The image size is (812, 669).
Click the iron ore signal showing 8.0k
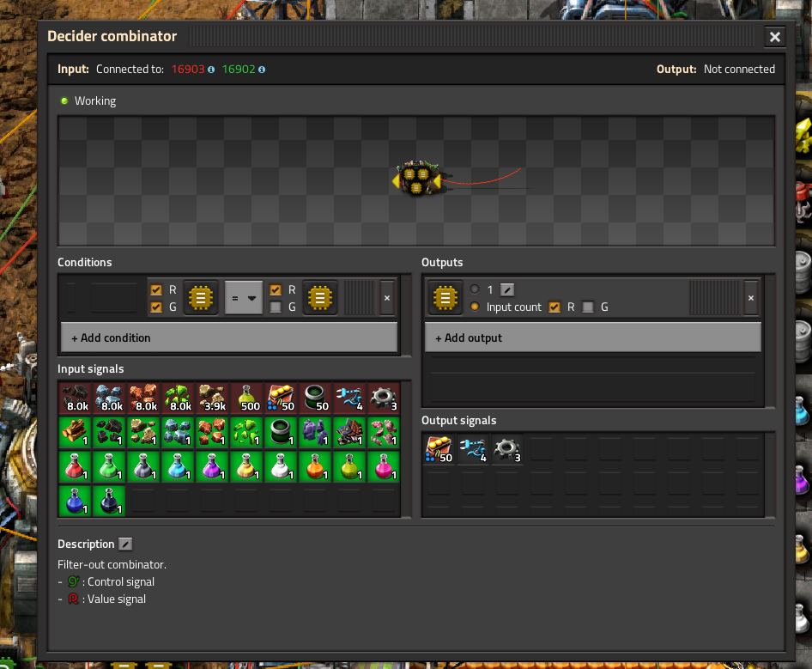click(109, 398)
